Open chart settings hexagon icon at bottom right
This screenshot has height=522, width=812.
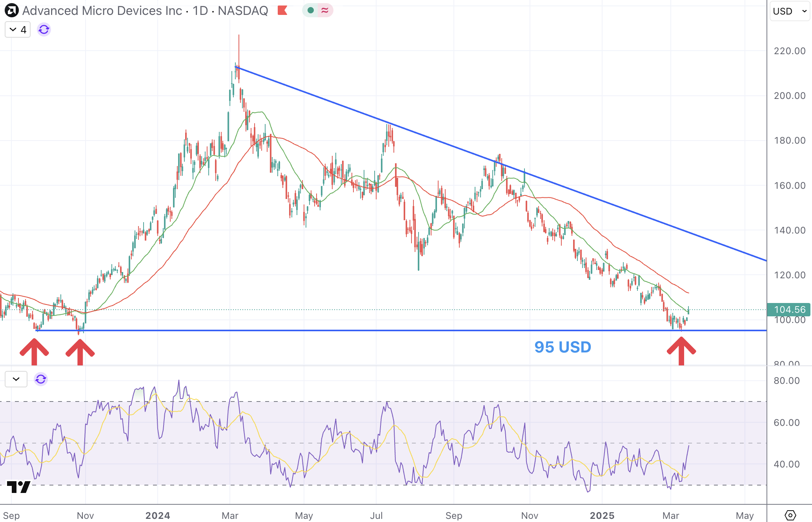tap(790, 515)
